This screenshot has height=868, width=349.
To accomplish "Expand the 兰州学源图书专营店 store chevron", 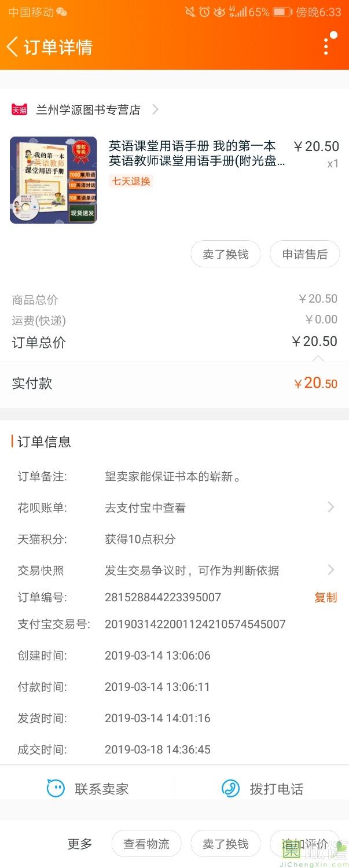I will tap(155, 109).
